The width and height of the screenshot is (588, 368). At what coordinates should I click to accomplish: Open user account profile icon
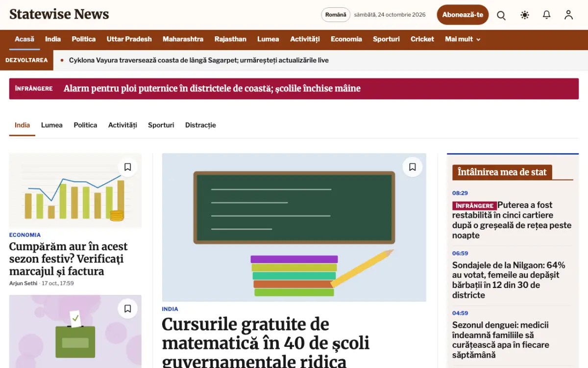pos(568,15)
